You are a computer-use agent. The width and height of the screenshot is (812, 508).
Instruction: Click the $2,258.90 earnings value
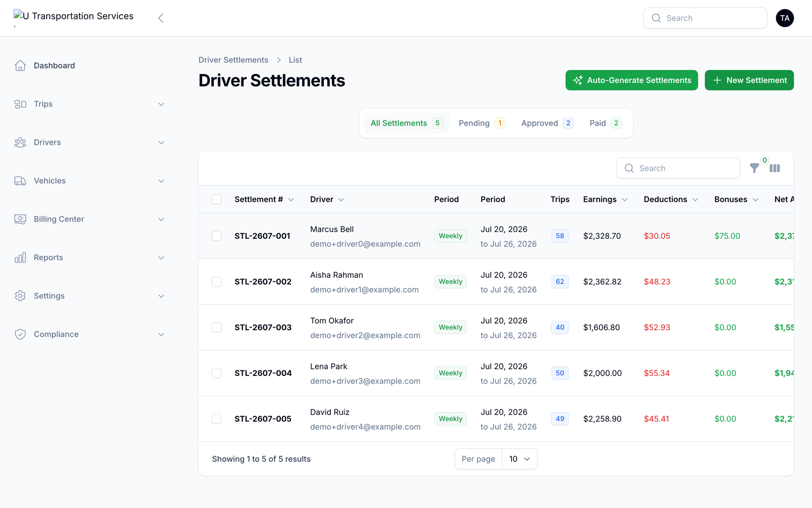point(602,419)
